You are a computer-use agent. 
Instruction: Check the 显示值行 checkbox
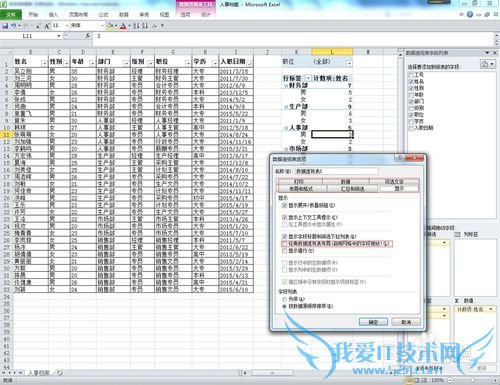coord(284,251)
